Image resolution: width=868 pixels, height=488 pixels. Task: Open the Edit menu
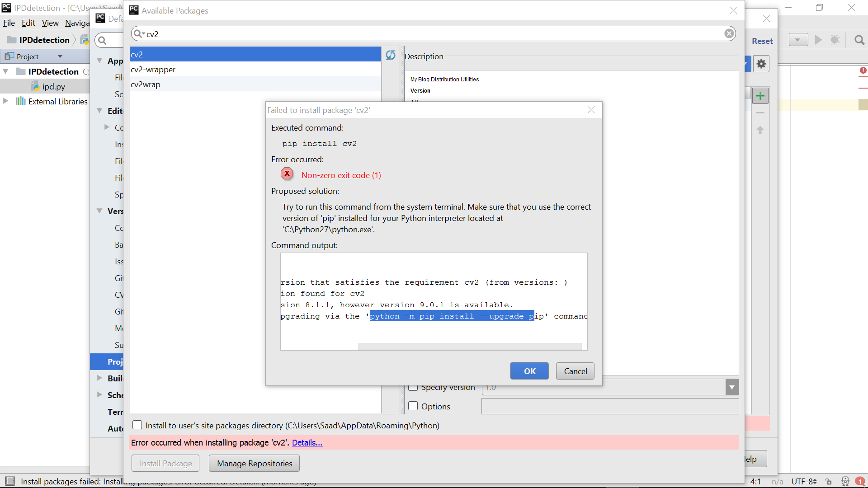click(x=28, y=23)
